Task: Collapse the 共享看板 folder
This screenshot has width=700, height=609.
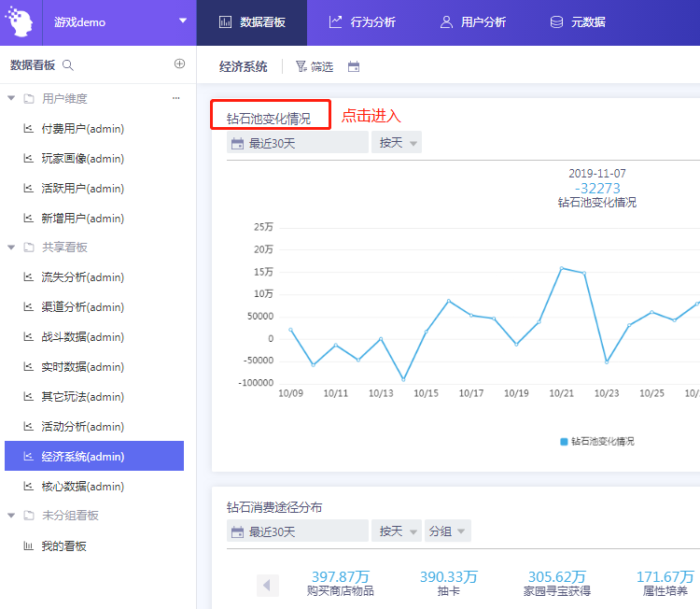Action: coord(11,248)
